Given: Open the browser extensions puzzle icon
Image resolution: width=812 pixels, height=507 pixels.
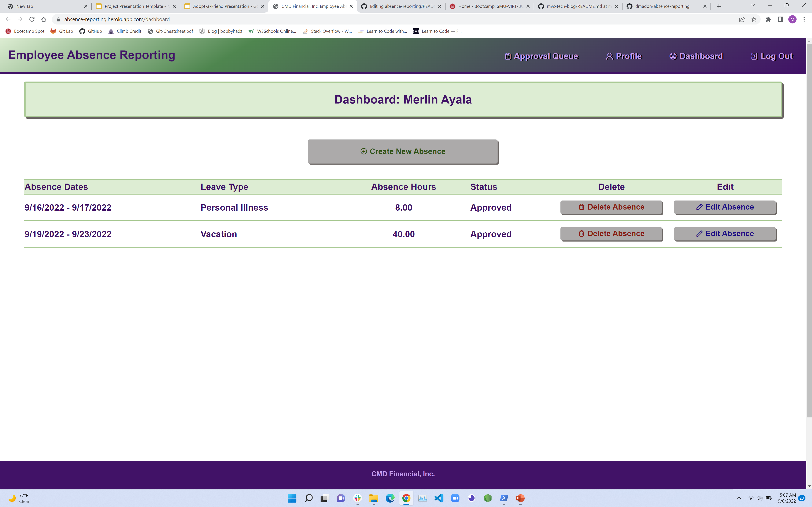Looking at the screenshot, I should [768, 19].
